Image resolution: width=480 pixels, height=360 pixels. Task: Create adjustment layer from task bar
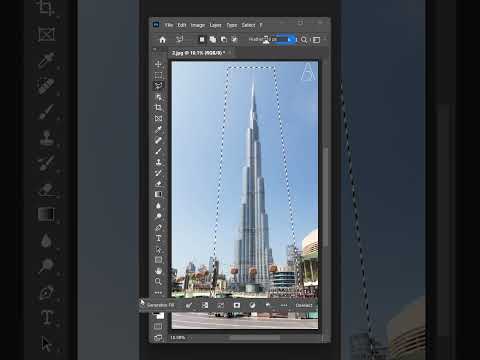pos(252,305)
